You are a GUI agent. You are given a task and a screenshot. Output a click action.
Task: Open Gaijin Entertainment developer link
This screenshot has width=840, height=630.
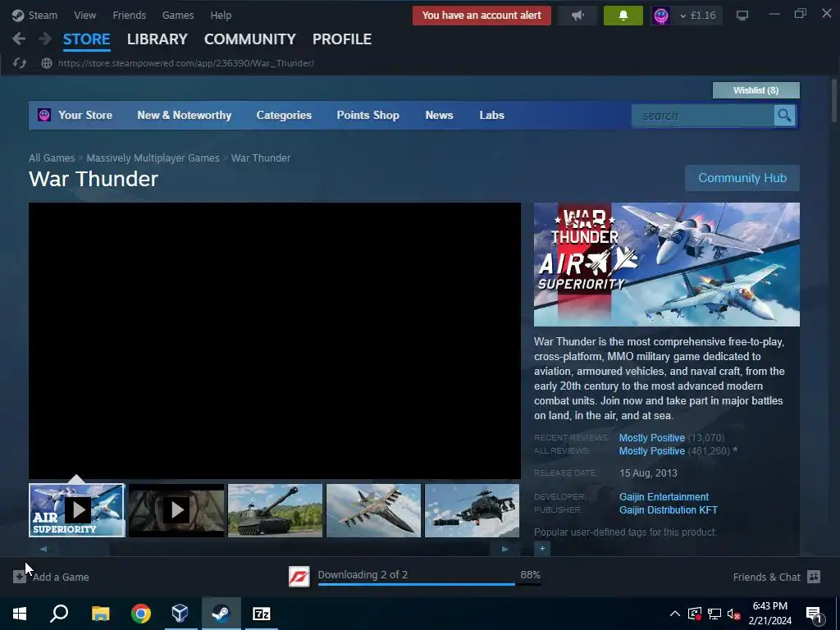click(664, 496)
